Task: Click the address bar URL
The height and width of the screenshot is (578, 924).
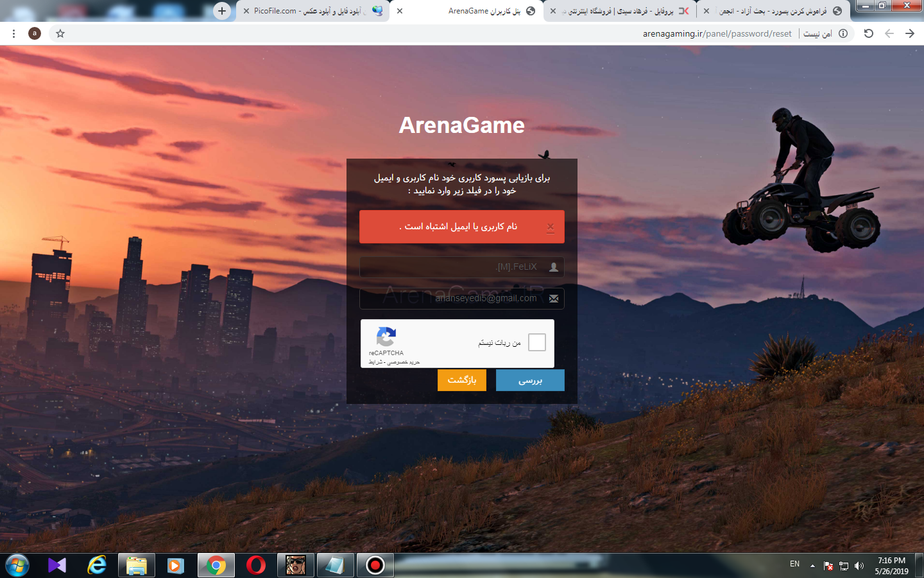Action: pos(717,33)
